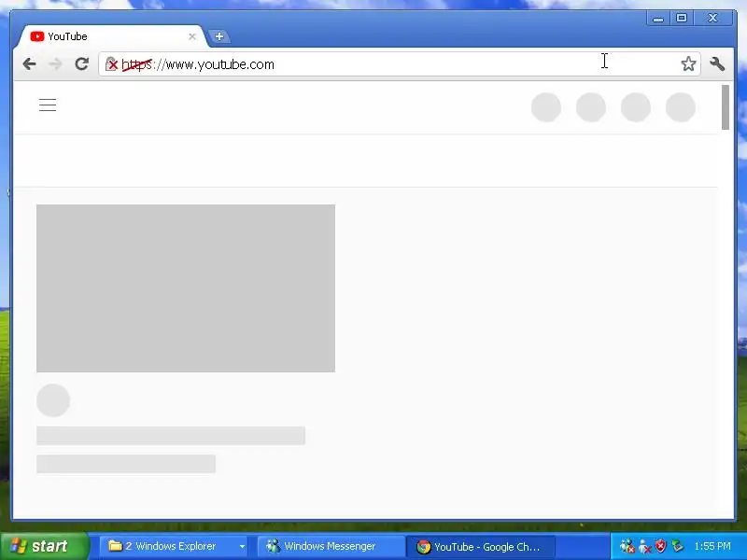The width and height of the screenshot is (747, 560).
Task: Click the large video thumbnail placeholder
Action: 186,288
